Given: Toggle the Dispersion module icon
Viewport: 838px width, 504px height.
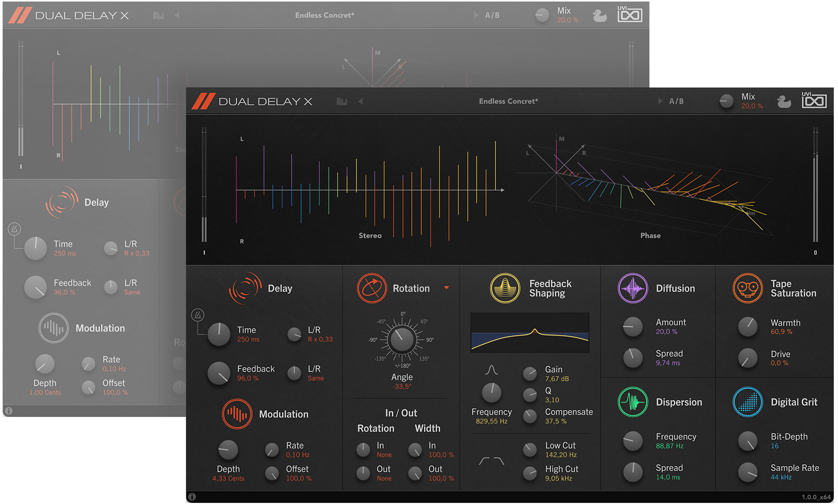Looking at the screenshot, I should [633, 402].
